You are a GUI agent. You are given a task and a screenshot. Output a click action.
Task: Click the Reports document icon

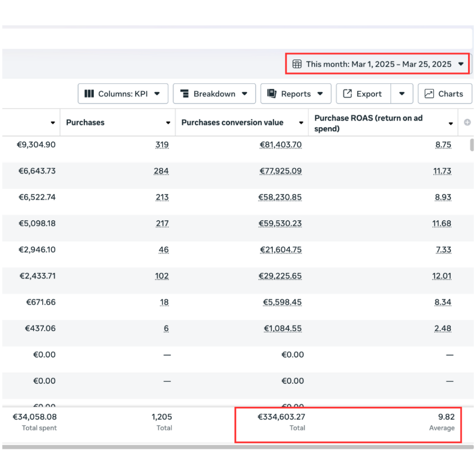point(272,94)
